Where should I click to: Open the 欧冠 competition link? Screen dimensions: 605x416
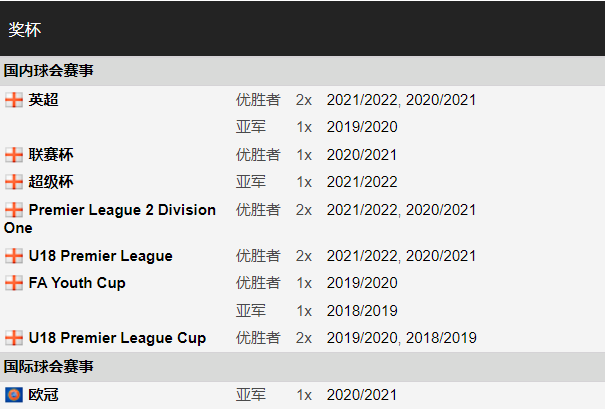coord(43,395)
